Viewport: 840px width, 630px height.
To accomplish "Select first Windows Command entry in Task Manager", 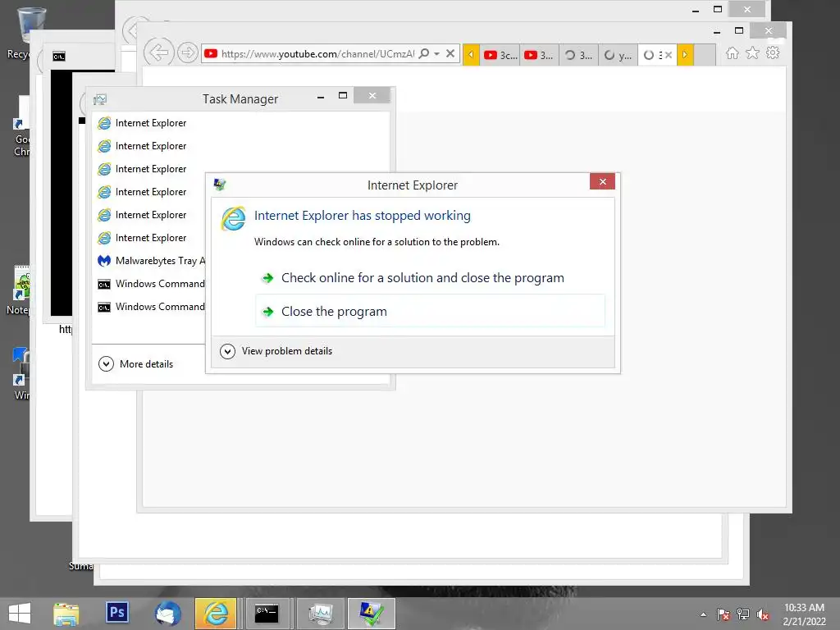I will [x=150, y=284].
